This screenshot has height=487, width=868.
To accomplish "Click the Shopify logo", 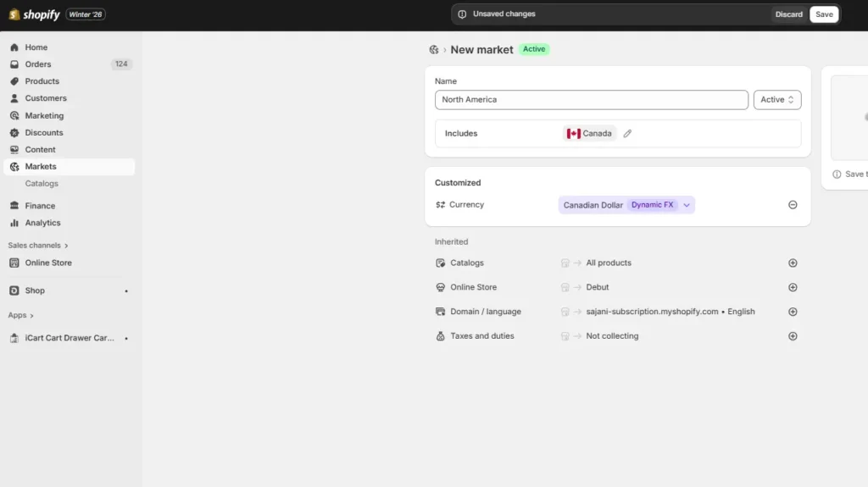I will [34, 14].
